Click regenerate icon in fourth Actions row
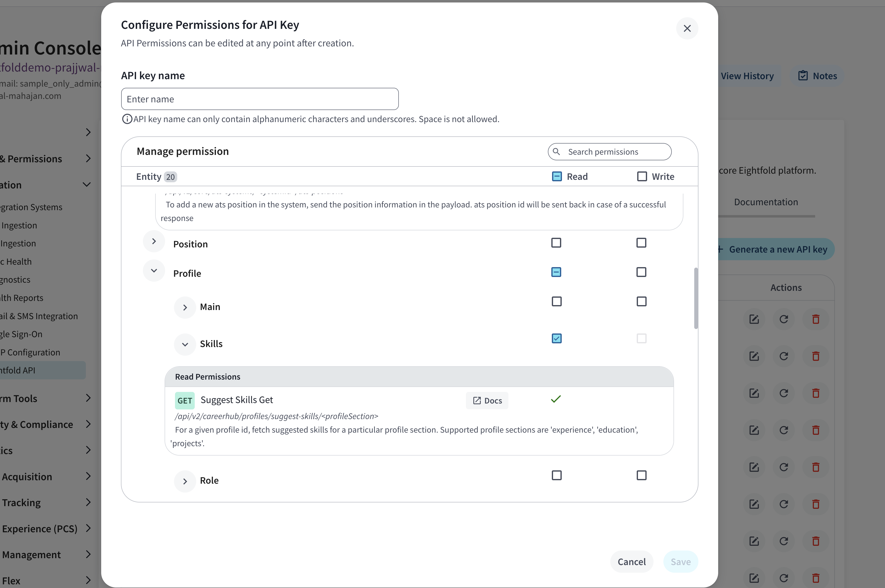The image size is (885, 588). [784, 430]
